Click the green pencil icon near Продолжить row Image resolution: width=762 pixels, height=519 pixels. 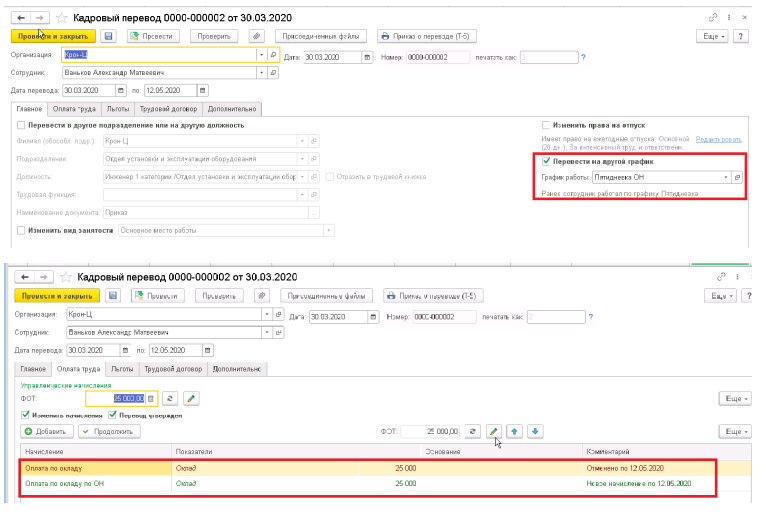493,431
